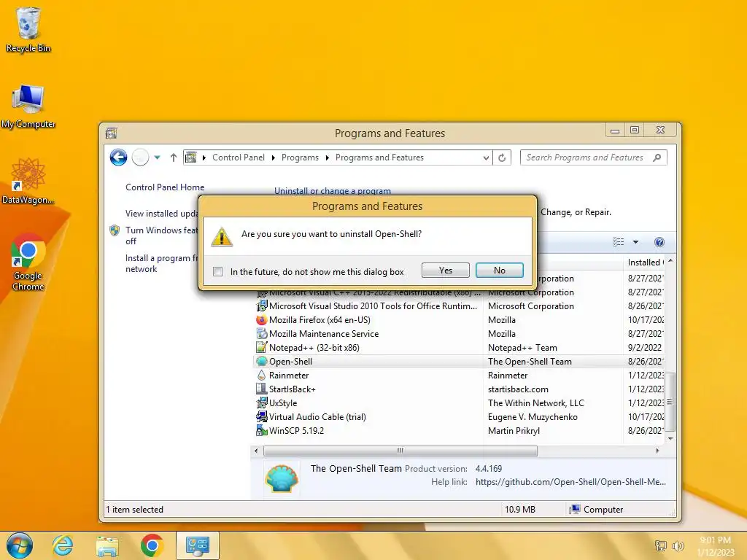747x560 pixels.
Task: Open recent locations dropdown arrow
Action: 158,157
